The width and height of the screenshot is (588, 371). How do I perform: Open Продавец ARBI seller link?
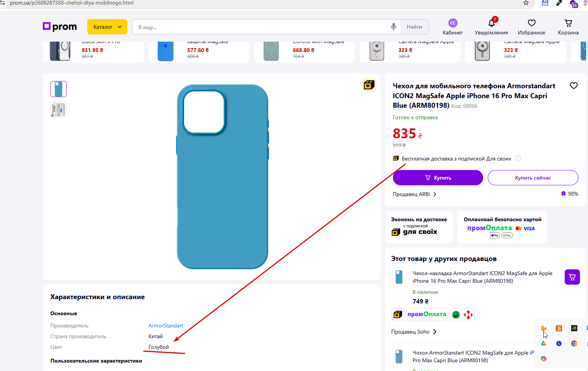(415, 194)
